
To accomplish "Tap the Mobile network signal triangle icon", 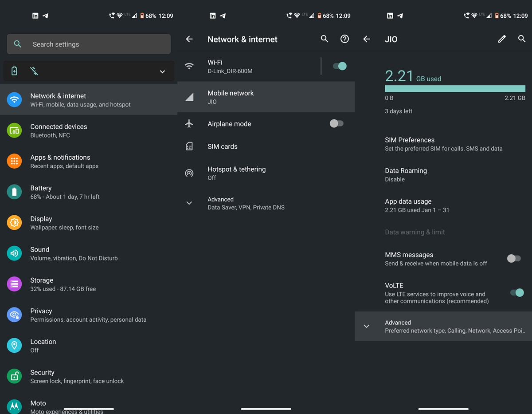I will 189,97.
